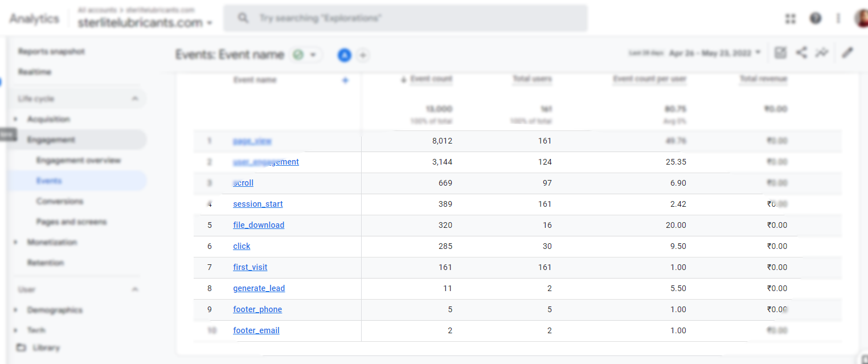This screenshot has width=868, height=364.
Task: Click the 8,012 event count cell
Action: coord(442,141)
